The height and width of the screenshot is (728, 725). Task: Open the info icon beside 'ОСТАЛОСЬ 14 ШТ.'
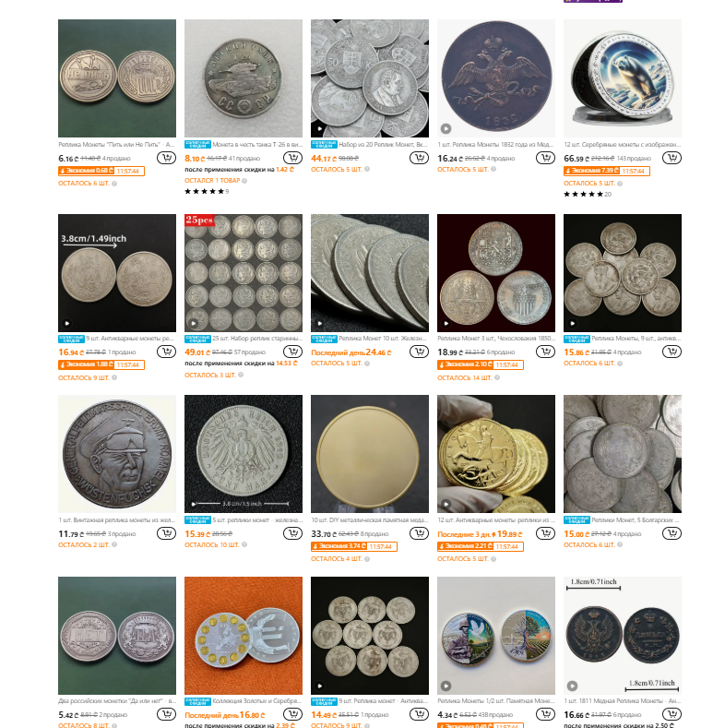pos(497,377)
